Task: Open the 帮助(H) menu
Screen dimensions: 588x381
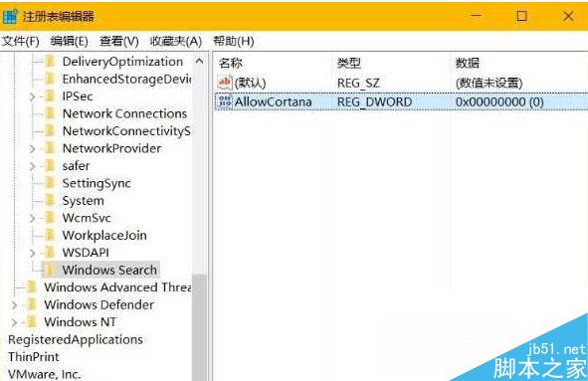Action: (234, 41)
